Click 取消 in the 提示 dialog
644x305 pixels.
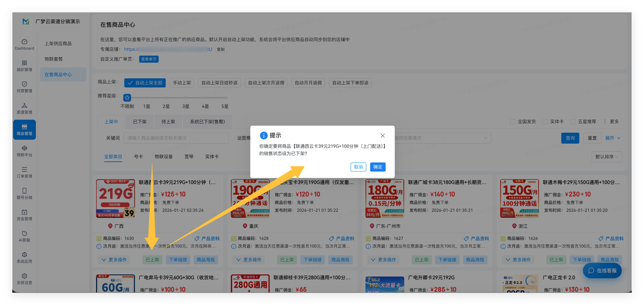point(358,167)
